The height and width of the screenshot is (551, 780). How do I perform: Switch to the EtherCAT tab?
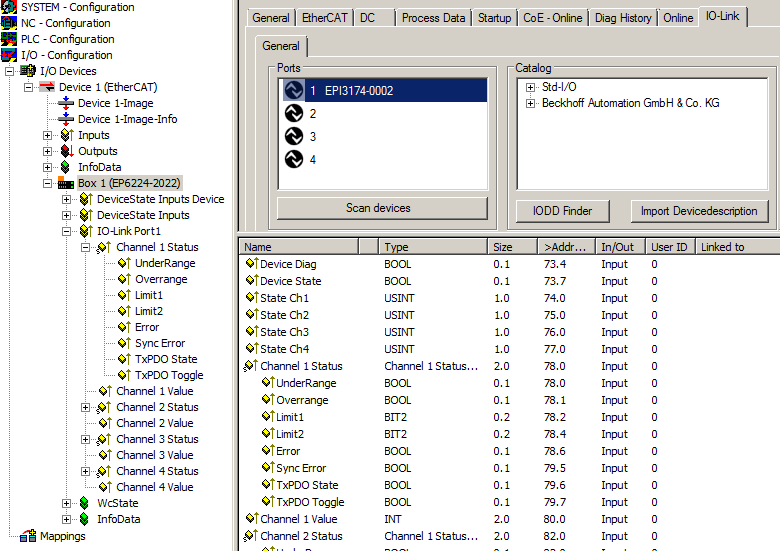pos(325,18)
